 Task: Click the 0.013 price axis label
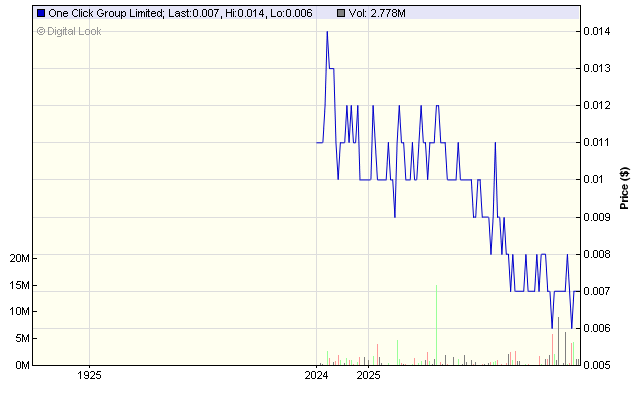[597, 68]
